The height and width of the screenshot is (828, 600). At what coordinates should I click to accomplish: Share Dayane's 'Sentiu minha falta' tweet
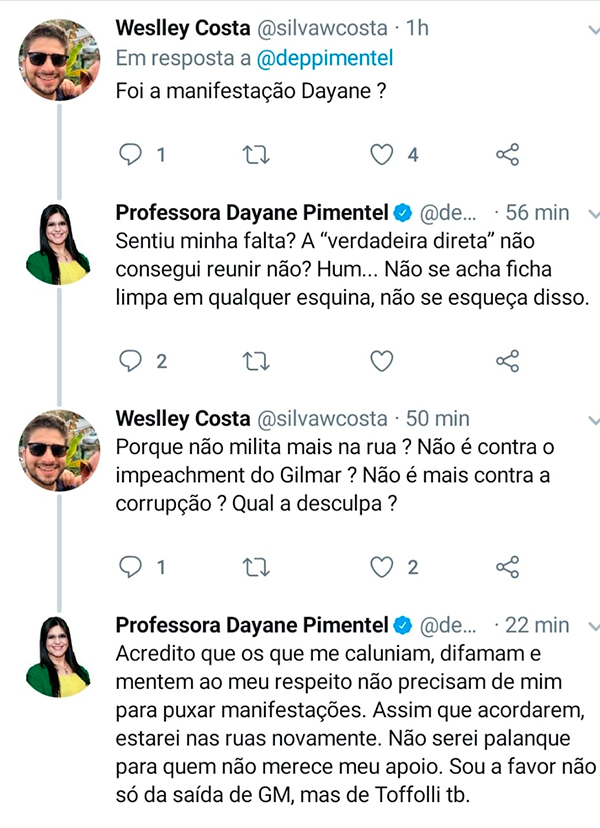coord(508,360)
